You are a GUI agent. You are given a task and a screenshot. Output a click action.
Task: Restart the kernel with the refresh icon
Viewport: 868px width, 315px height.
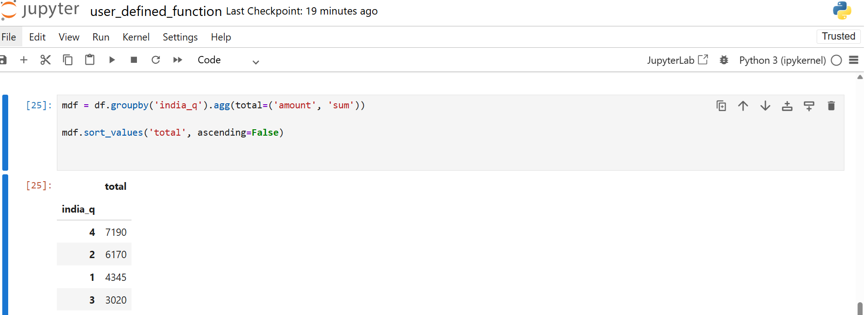tap(156, 60)
